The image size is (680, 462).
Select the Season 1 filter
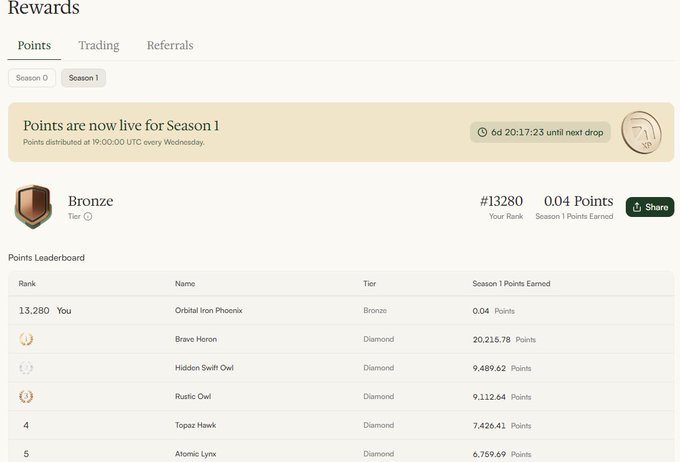pyautogui.click(x=83, y=78)
